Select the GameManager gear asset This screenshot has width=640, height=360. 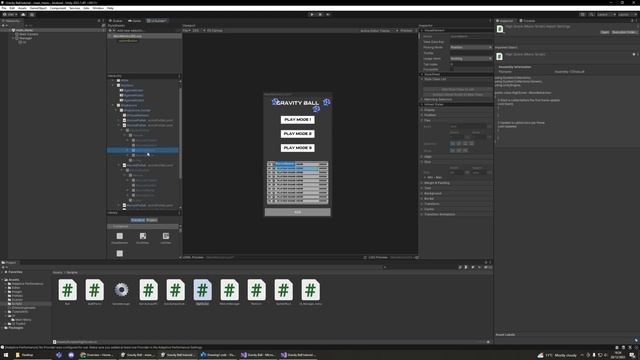(x=121, y=292)
